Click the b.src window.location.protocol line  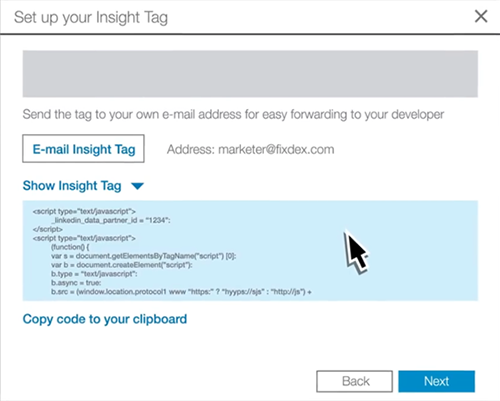click(181, 292)
